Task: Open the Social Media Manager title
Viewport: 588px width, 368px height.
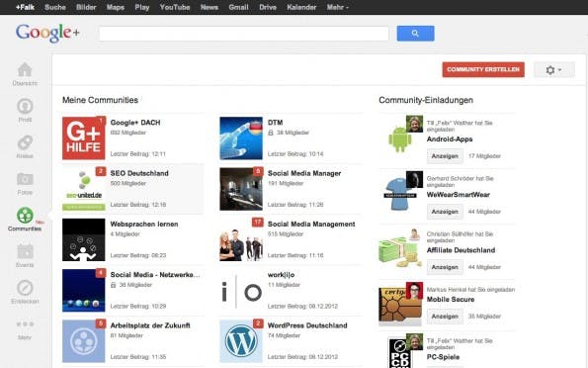Action: coord(304,173)
